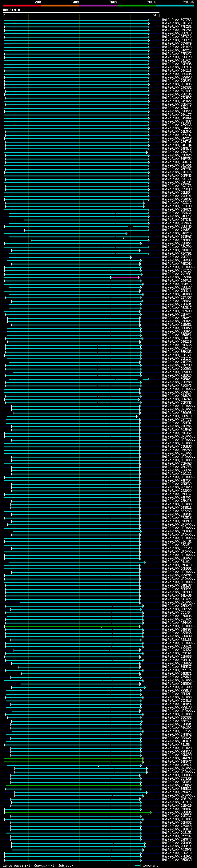Image resolution: width=197 pixels, height=868 pixels.
Task: Select hit label UniRef100_Q40177
Action: pyautogui.click(x=177, y=115)
